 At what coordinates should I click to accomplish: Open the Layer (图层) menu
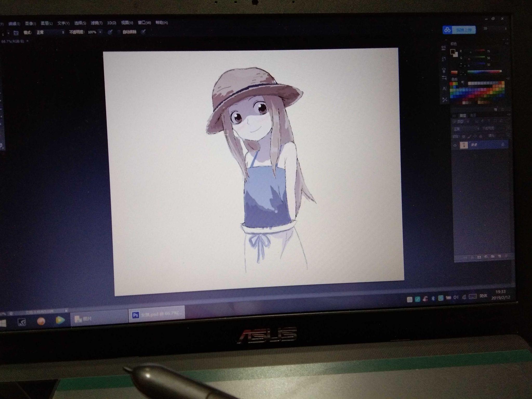click(x=47, y=23)
